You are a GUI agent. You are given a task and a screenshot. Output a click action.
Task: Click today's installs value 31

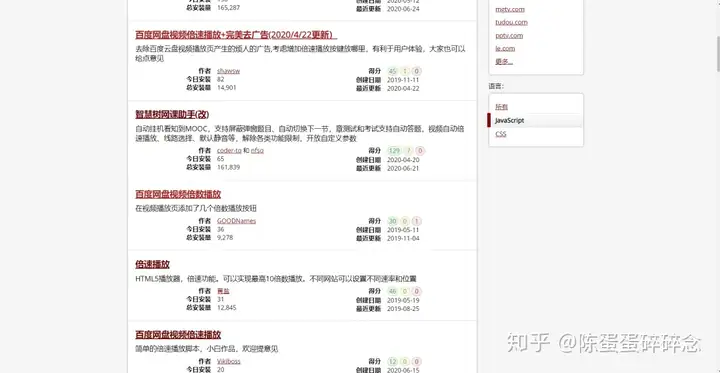coord(220,300)
